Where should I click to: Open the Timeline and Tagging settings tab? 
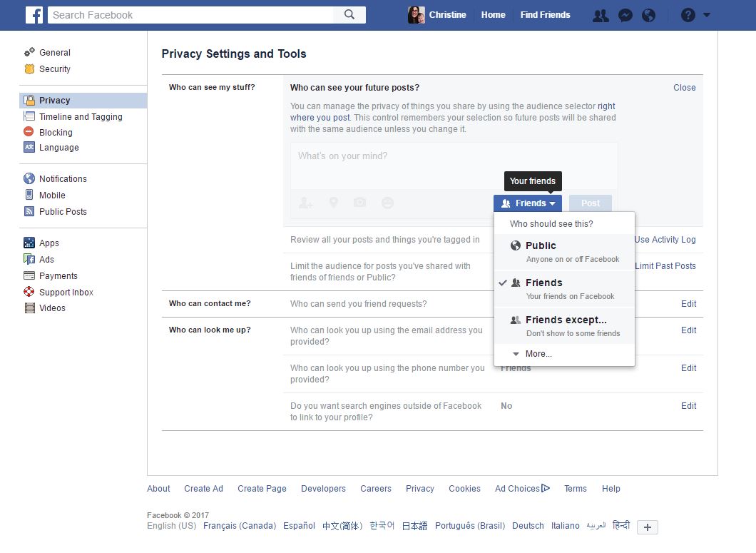click(x=83, y=116)
